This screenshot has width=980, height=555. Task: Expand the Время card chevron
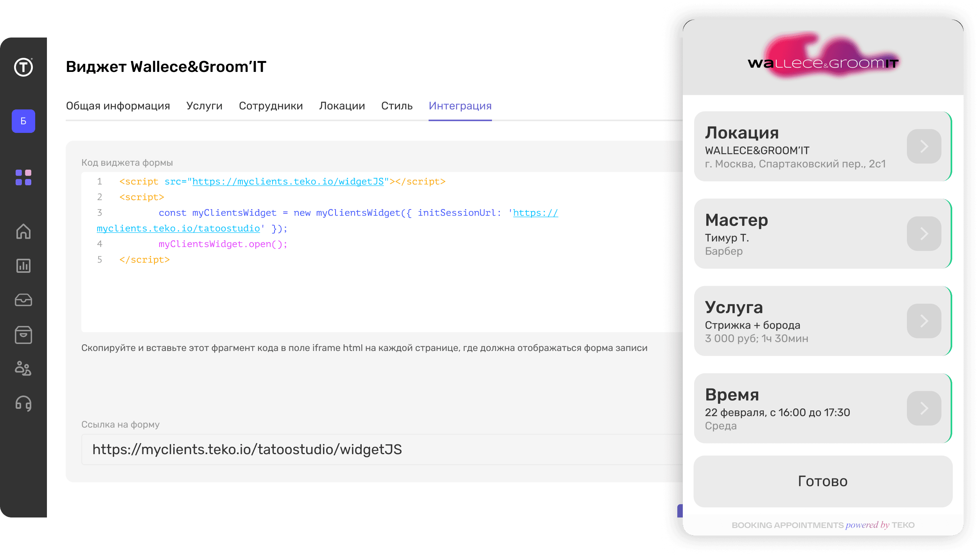click(x=924, y=408)
